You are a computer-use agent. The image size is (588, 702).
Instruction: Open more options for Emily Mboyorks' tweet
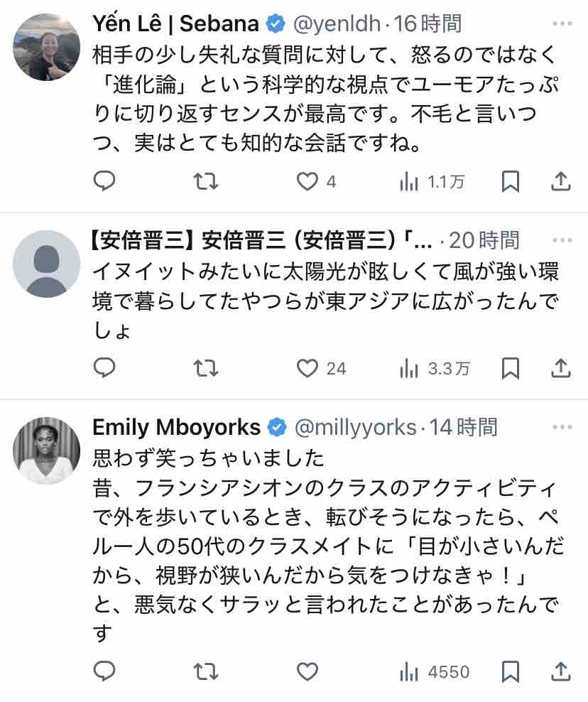click(x=562, y=427)
